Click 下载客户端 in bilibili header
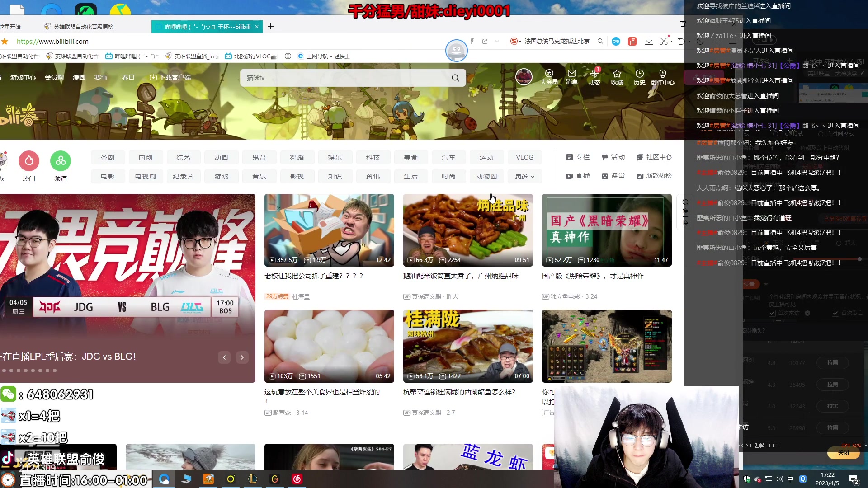 pos(170,77)
